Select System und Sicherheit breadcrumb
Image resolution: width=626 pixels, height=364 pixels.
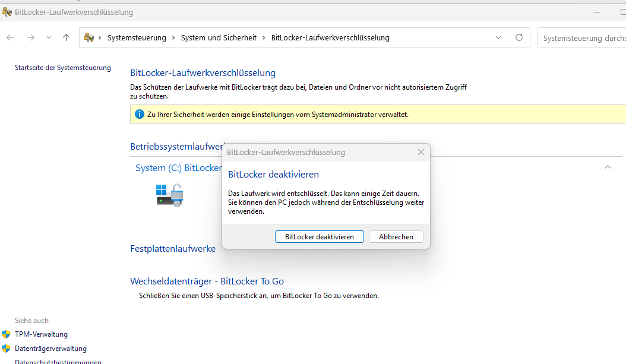click(x=219, y=38)
